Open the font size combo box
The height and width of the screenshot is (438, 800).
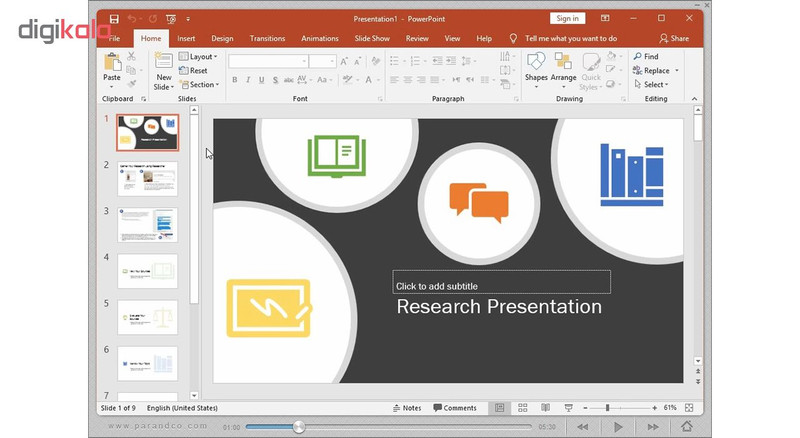322,61
